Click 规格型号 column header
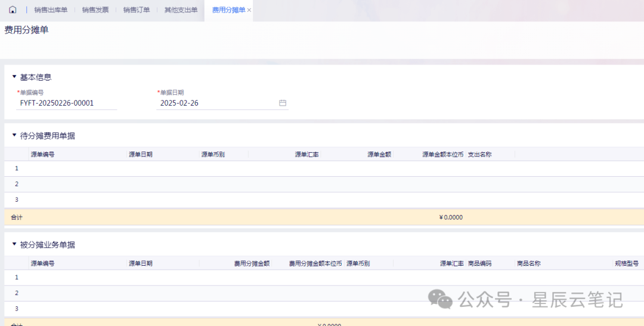The image size is (644, 326). (626, 263)
